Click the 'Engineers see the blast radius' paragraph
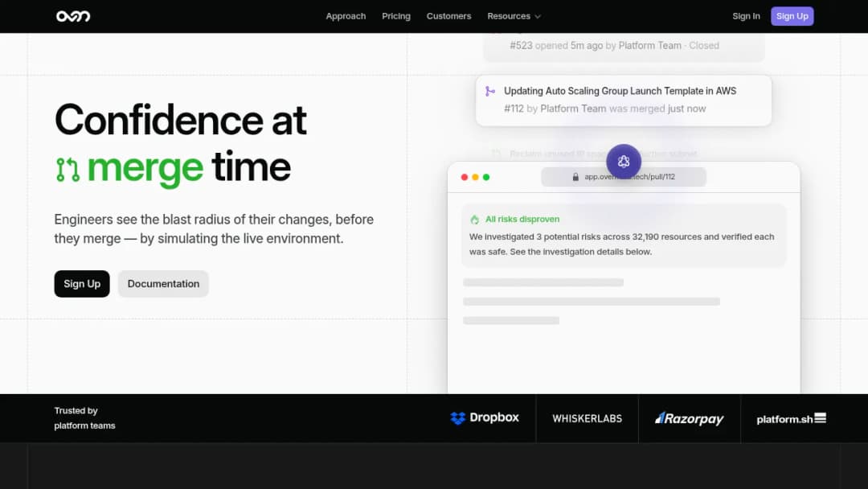 pyautogui.click(x=214, y=228)
